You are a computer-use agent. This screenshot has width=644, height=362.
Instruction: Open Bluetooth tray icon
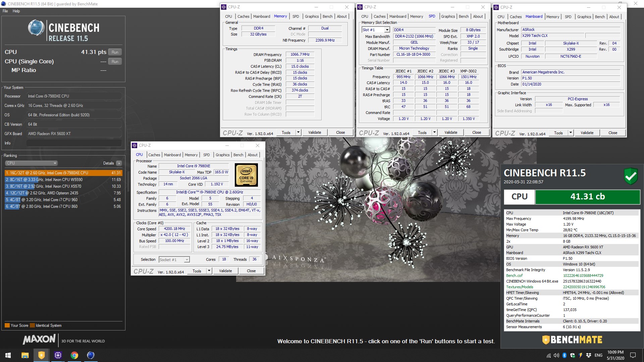(565, 355)
